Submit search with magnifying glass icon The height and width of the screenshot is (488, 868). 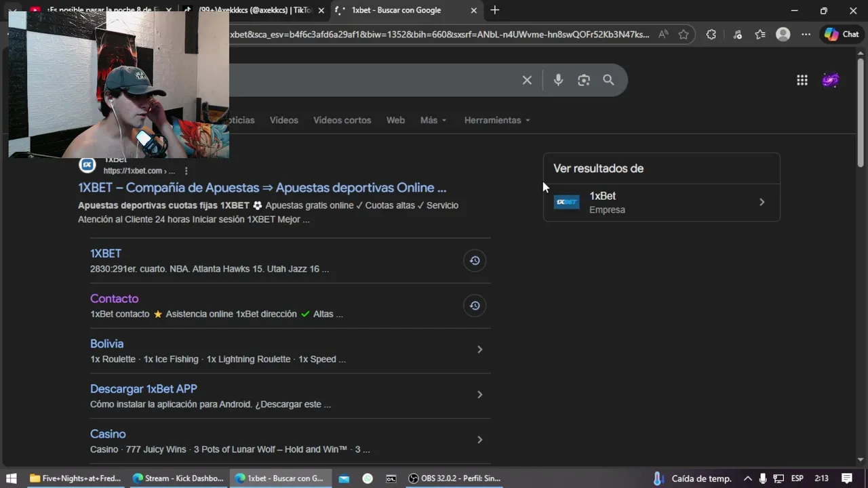pos(608,80)
